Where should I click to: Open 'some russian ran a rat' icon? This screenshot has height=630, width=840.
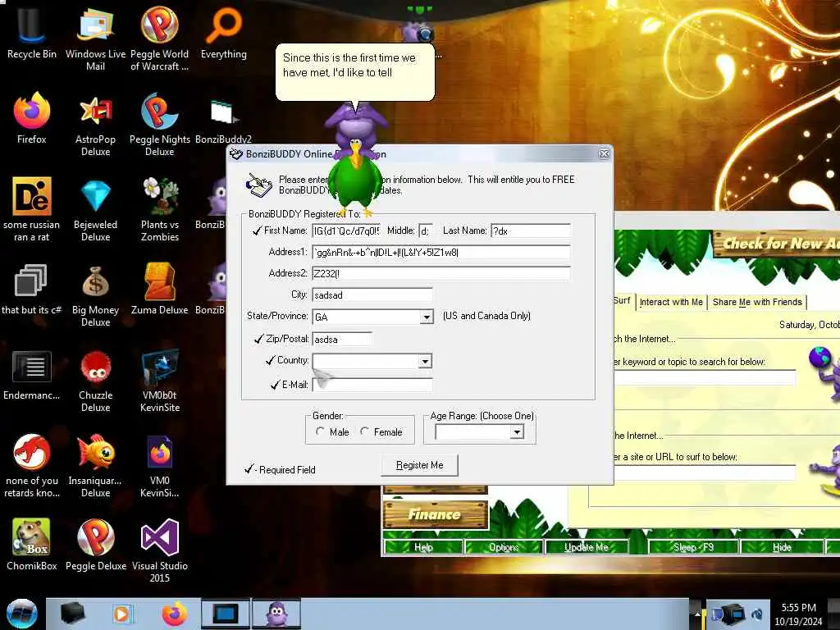pos(32,209)
